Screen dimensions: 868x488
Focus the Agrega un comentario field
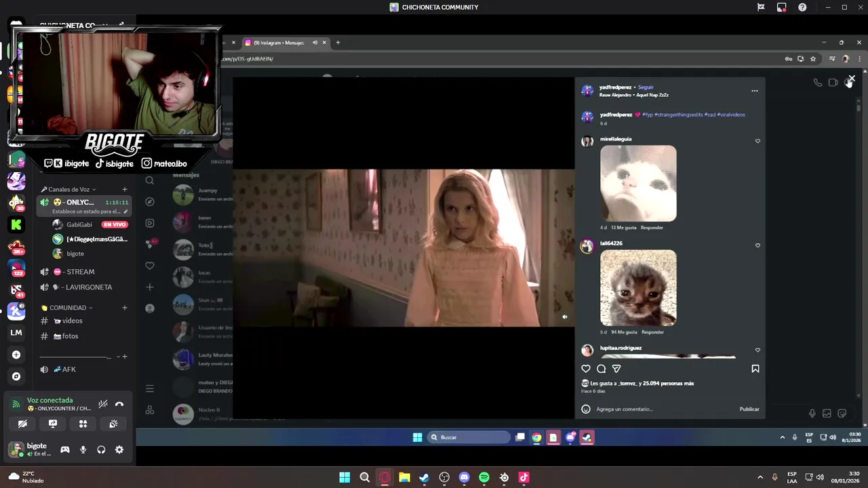coord(665,409)
